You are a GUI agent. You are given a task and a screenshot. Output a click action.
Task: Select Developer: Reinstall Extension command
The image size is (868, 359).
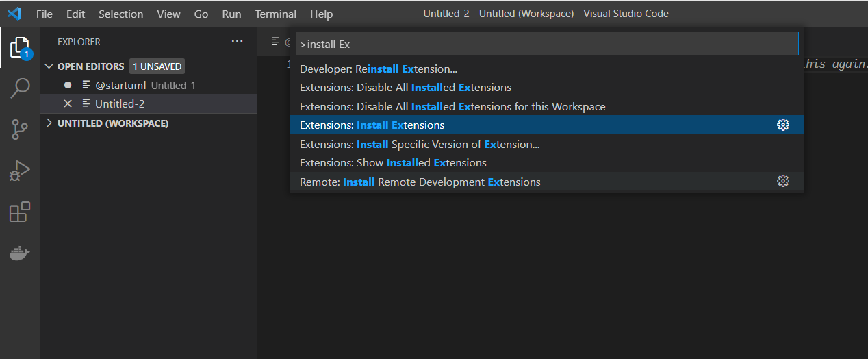pyautogui.click(x=547, y=69)
